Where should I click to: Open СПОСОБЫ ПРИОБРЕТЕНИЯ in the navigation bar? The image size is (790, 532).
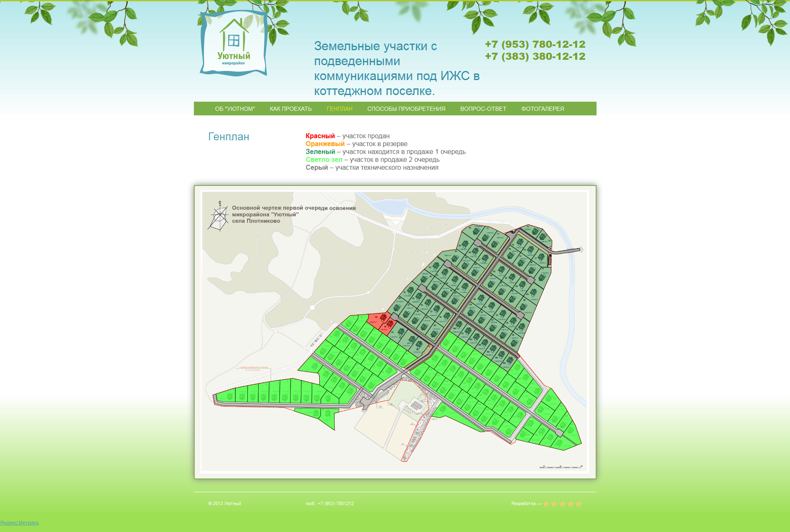point(406,109)
